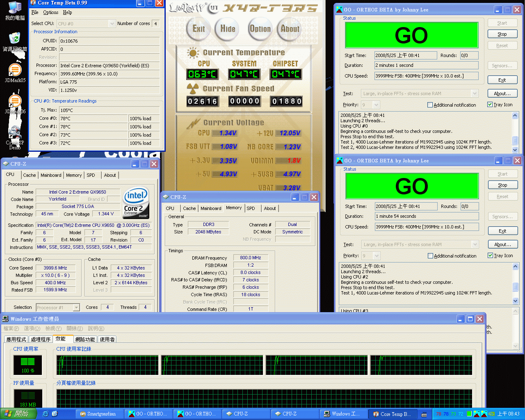Open the Test type dropdown in the upper ORTHOS window
525x420 pixels.
475,94
